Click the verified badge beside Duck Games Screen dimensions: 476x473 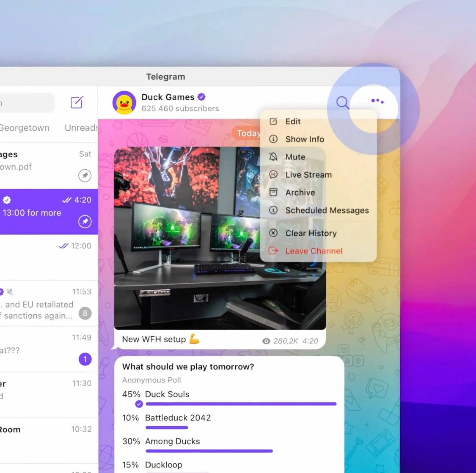click(202, 97)
